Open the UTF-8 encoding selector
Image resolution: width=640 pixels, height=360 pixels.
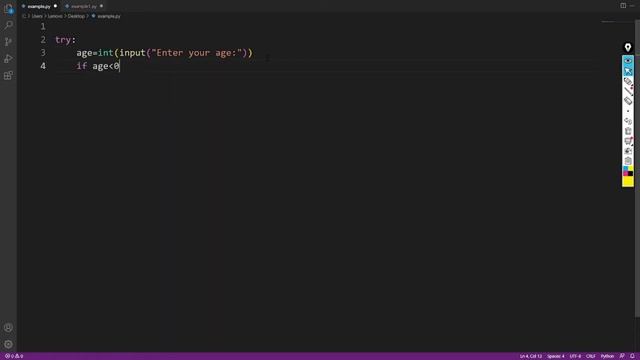tap(575, 356)
